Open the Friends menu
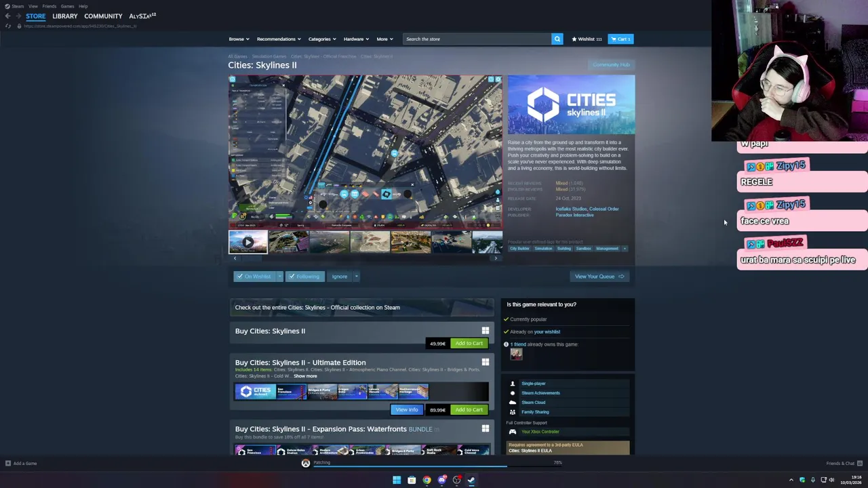The height and width of the screenshot is (488, 868). tap(50, 6)
